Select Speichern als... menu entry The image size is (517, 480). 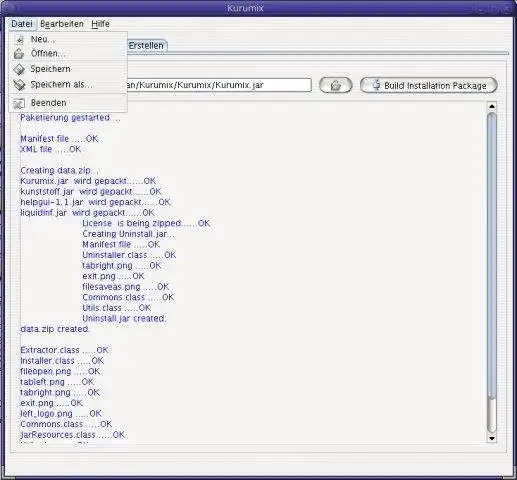68,85
